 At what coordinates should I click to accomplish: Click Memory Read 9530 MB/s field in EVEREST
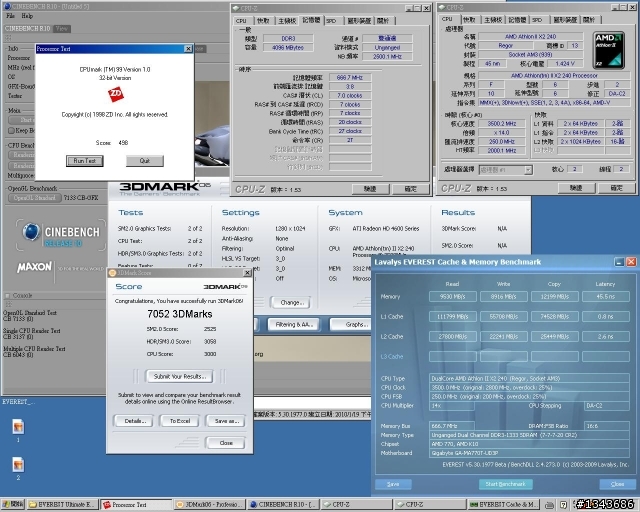pos(453,296)
